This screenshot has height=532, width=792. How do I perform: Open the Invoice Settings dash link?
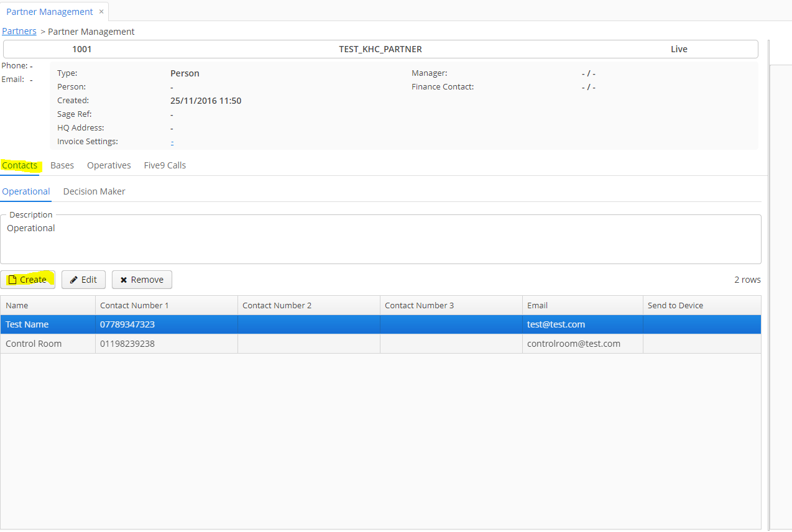pos(172,142)
